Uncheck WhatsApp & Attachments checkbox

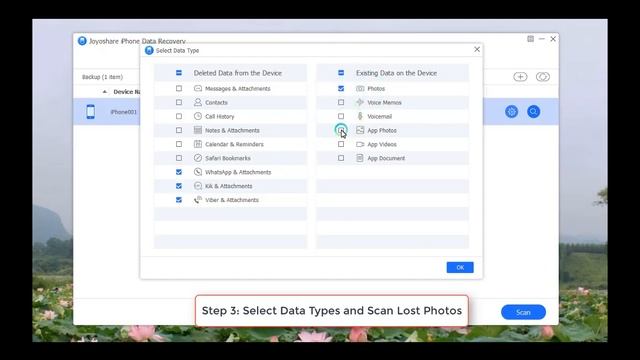click(x=179, y=172)
